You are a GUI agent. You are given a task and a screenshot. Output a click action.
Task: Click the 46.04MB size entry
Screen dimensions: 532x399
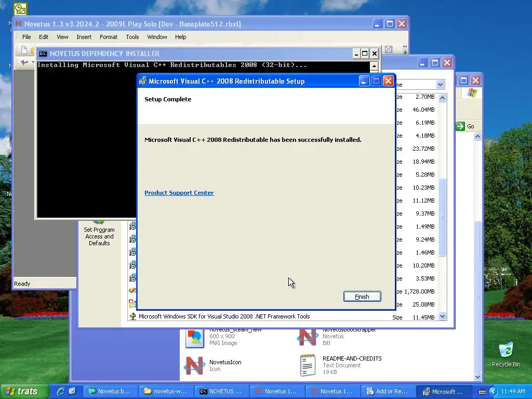[423, 110]
